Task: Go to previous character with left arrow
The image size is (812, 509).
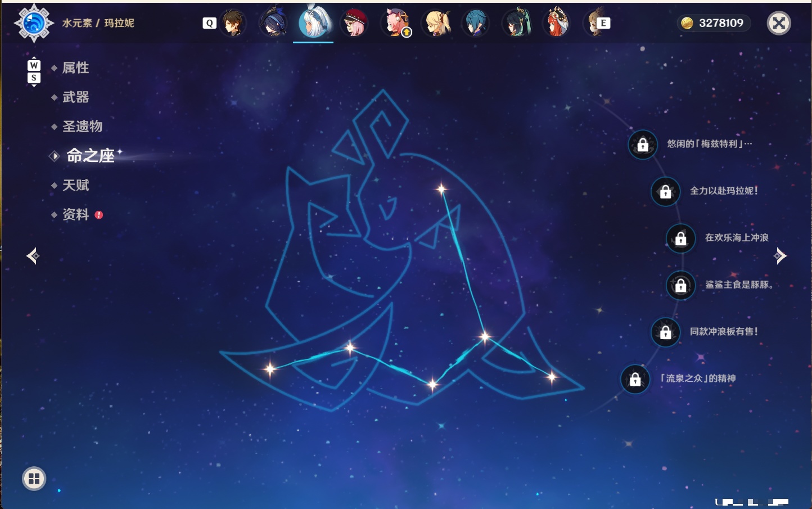Action: click(x=33, y=256)
